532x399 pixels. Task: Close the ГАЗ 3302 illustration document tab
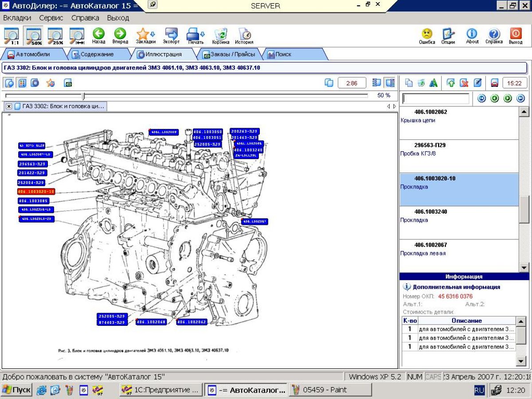click(9, 106)
